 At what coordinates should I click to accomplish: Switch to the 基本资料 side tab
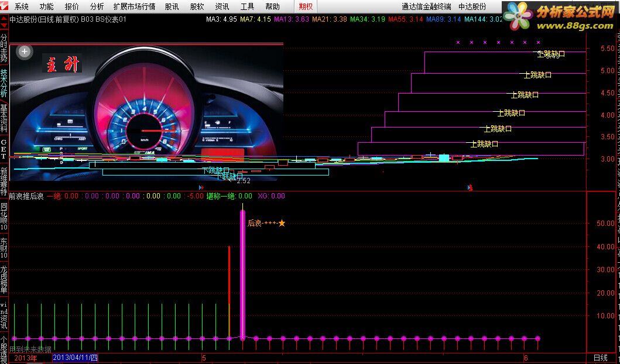click(x=4, y=118)
